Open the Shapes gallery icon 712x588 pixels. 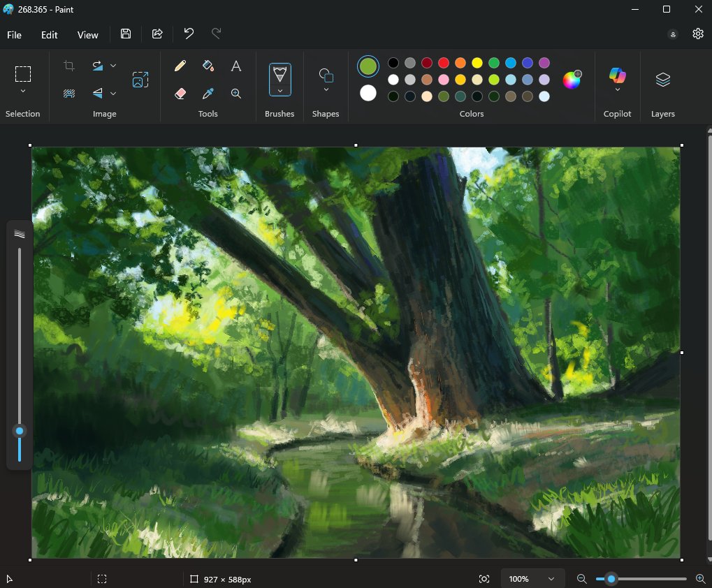326,75
